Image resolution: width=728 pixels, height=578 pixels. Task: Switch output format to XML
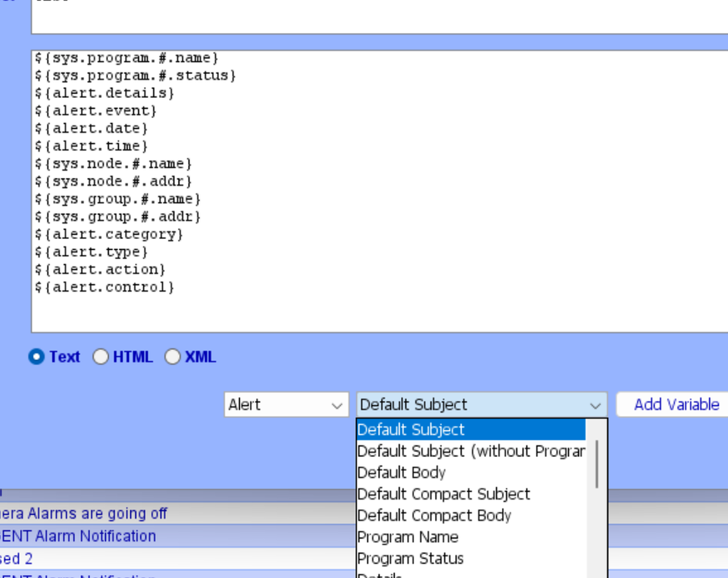[x=172, y=357]
